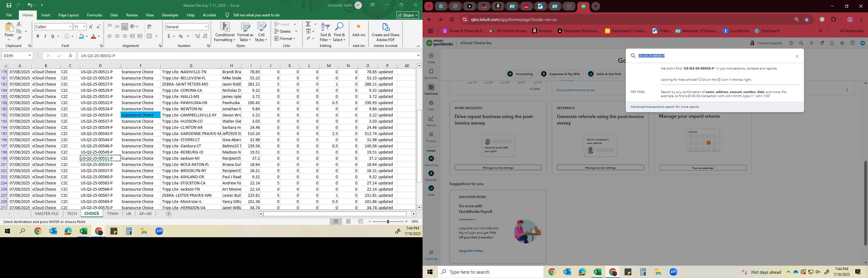Open the Conditional Formatting dropdown
The image size is (868, 278).
225,32
